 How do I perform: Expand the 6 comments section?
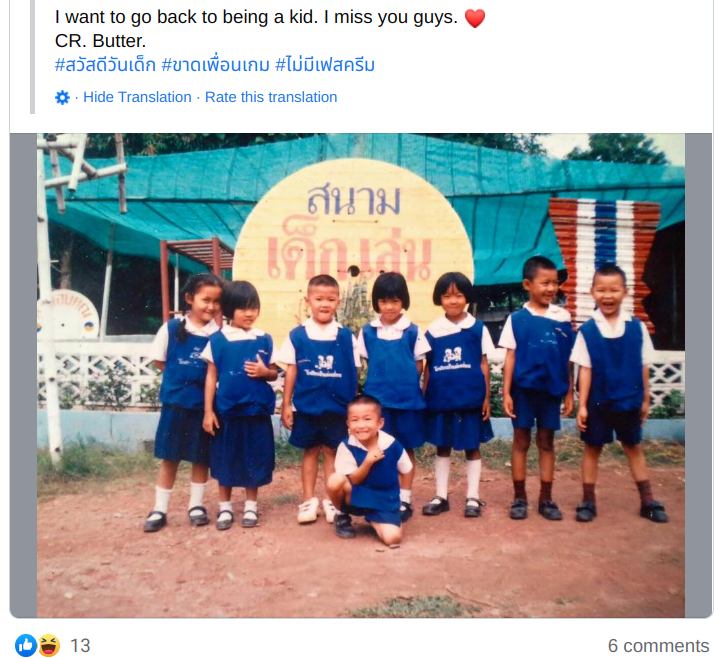pyautogui.click(x=658, y=646)
